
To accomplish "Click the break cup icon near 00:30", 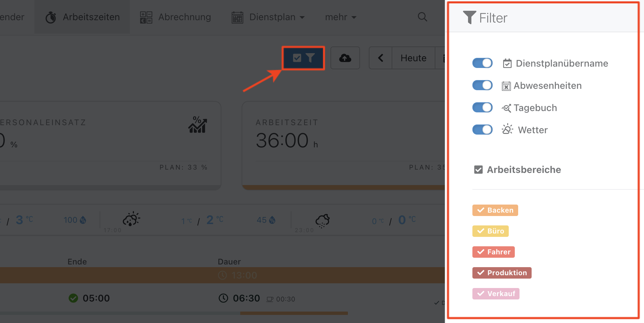I will (x=270, y=299).
